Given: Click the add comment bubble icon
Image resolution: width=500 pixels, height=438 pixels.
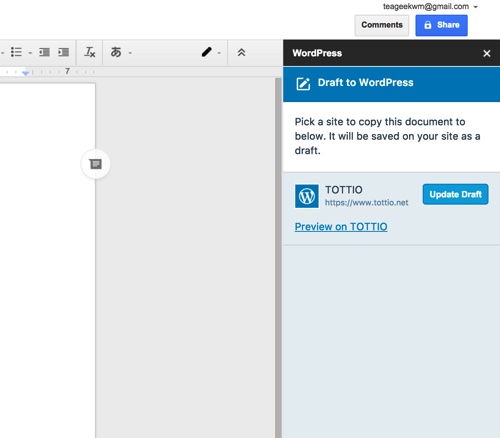Looking at the screenshot, I should click(96, 164).
